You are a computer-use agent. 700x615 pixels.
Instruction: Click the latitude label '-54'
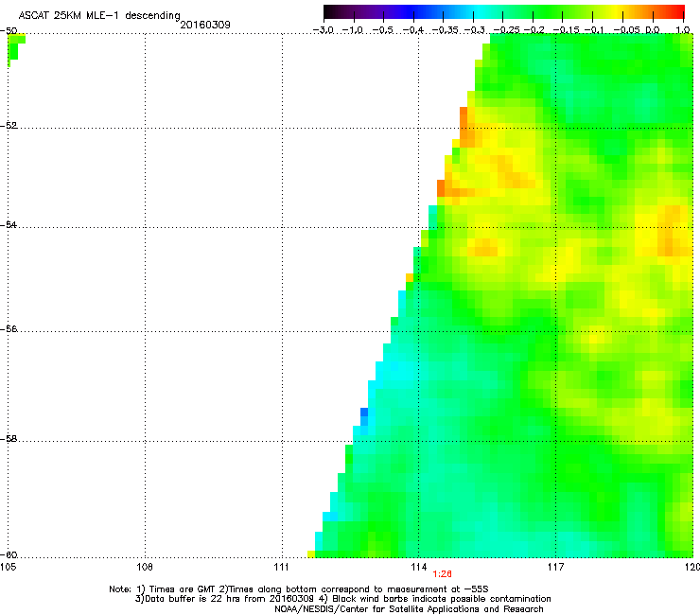click(9, 224)
